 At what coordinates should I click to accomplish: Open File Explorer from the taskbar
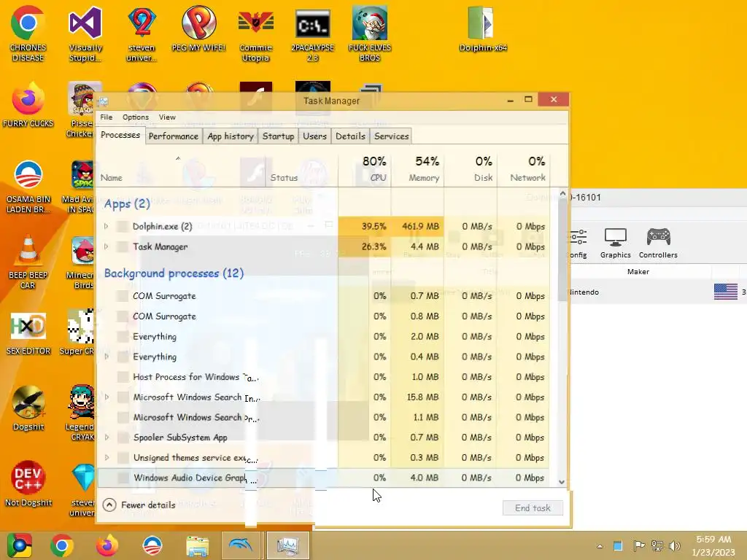pyautogui.click(x=197, y=545)
